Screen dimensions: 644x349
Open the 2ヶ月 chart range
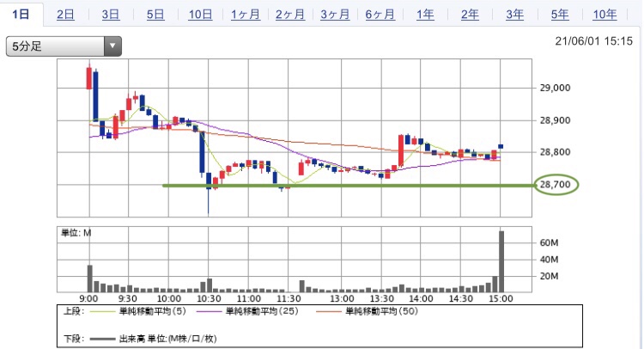pos(290,15)
